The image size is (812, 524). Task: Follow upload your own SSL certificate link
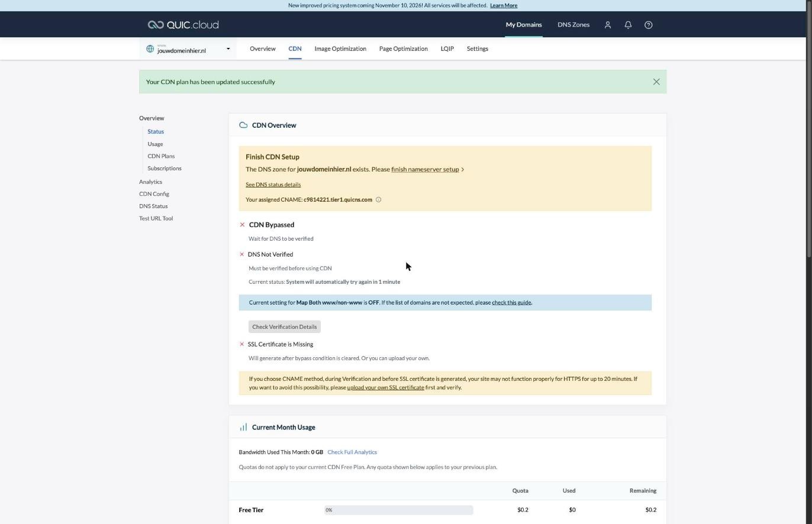[x=385, y=387]
